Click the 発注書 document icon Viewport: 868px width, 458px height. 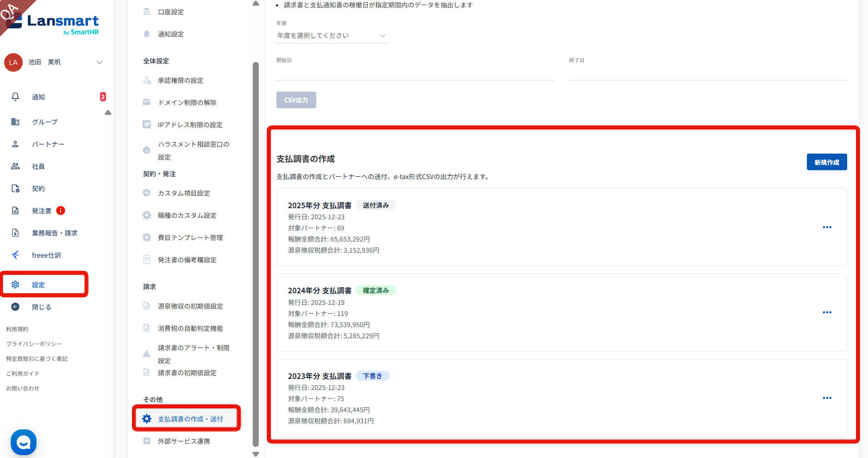pyautogui.click(x=15, y=210)
